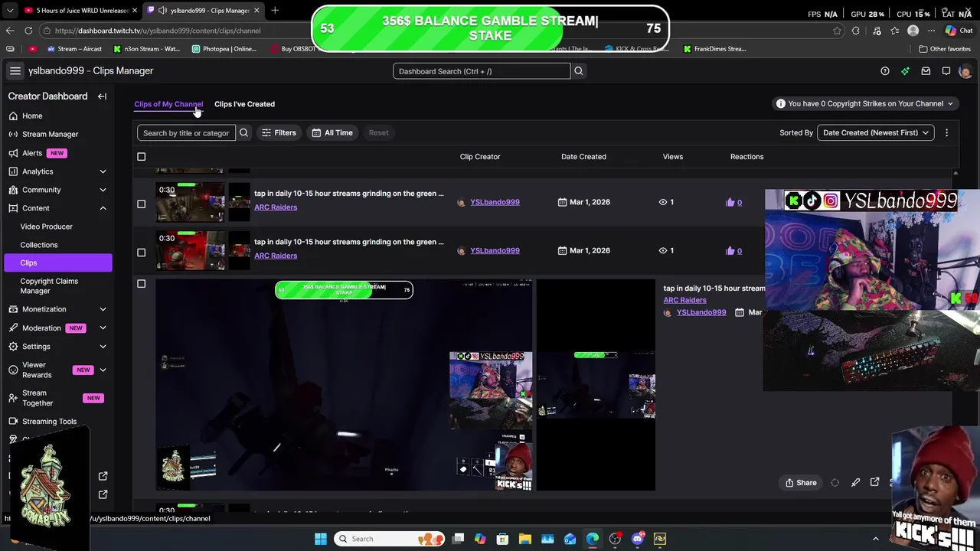
Task: Open Collections in sidebar
Action: 39,245
